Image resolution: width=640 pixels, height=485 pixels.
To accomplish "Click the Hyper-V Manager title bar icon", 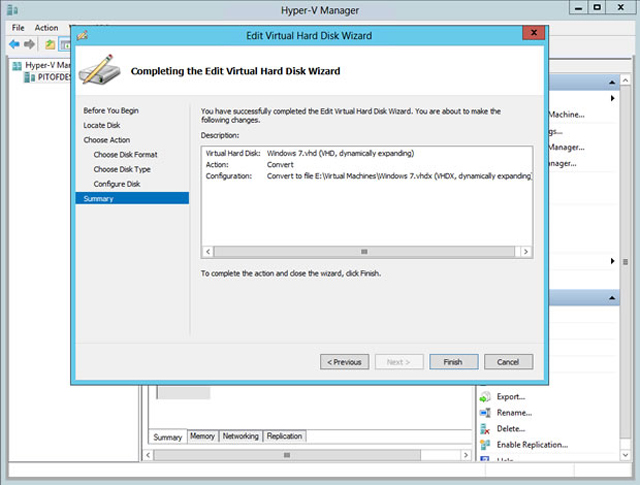I will tap(13, 9).
